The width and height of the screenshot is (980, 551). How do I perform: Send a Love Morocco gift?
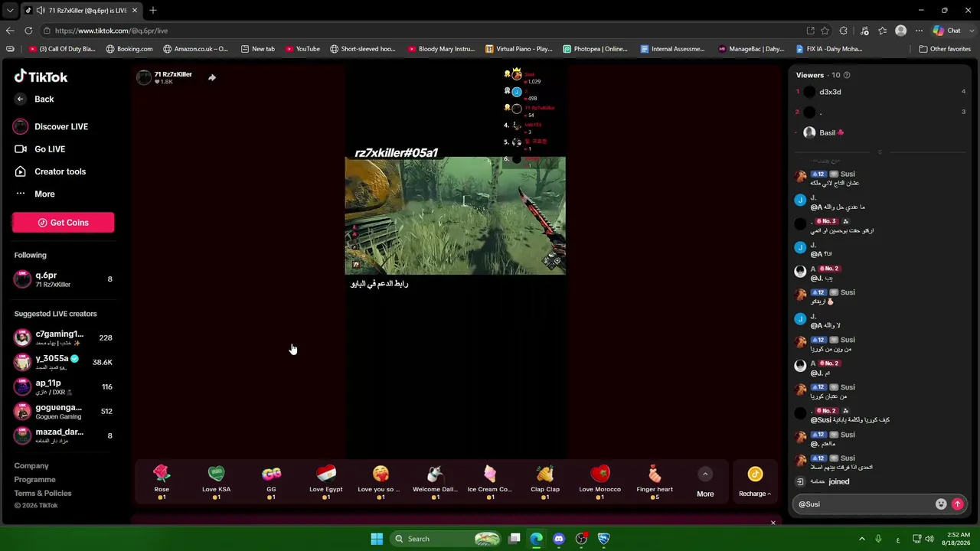click(x=599, y=482)
